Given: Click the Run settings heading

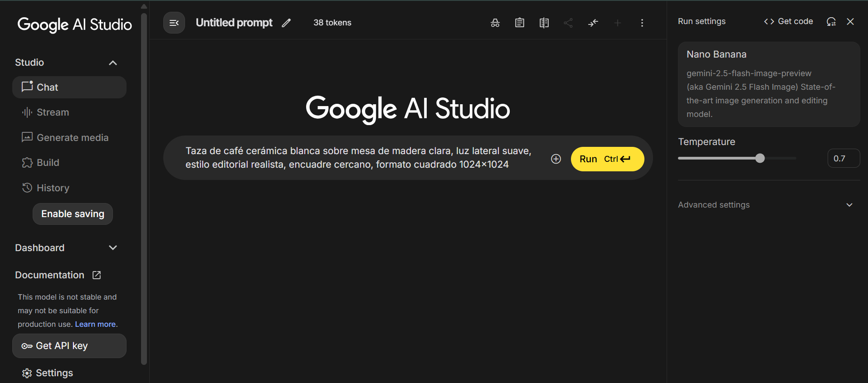Looking at the screenshot, I should 702,21.
